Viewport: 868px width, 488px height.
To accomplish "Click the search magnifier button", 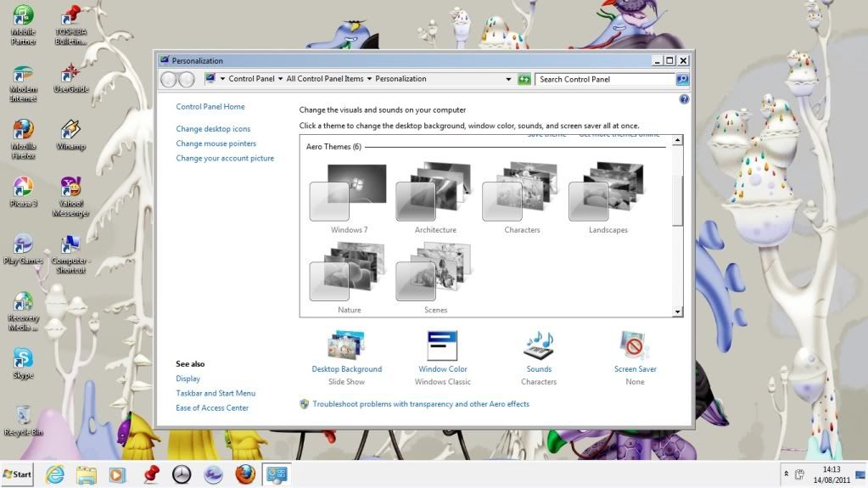I will click(x=682, y=79).
